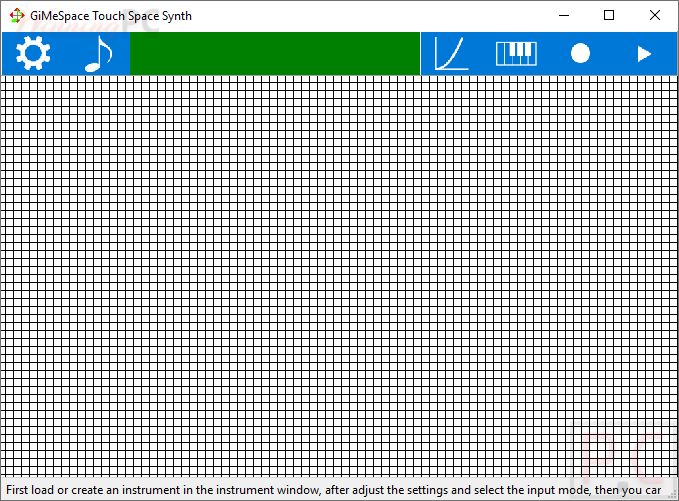Tap the top-right corner cell of the grid
This screenshot has width=679, height=501.
674,80
